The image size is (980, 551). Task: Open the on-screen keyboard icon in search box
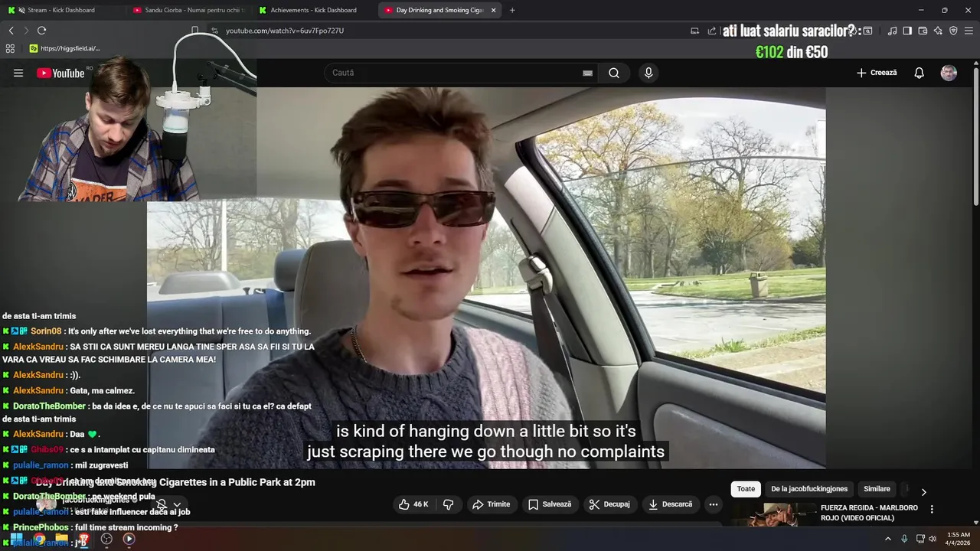click(x=587, y=73)
